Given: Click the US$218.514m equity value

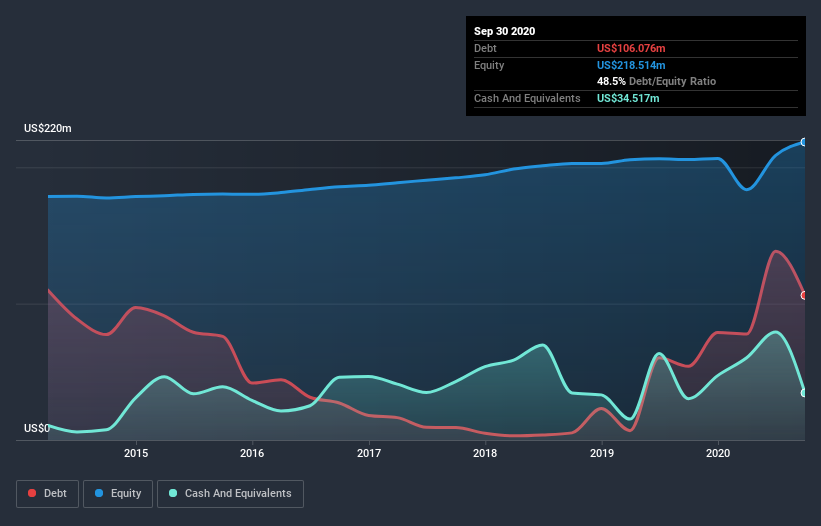Looking at the screenshot, I should pos(631,65).
